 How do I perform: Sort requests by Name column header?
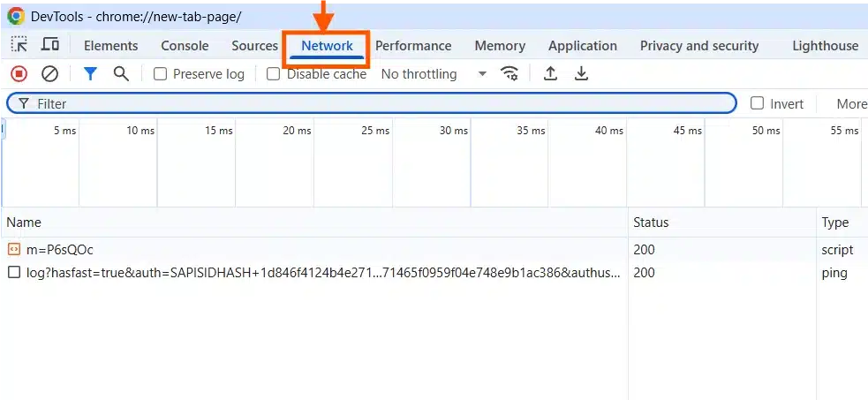(314, 223)
